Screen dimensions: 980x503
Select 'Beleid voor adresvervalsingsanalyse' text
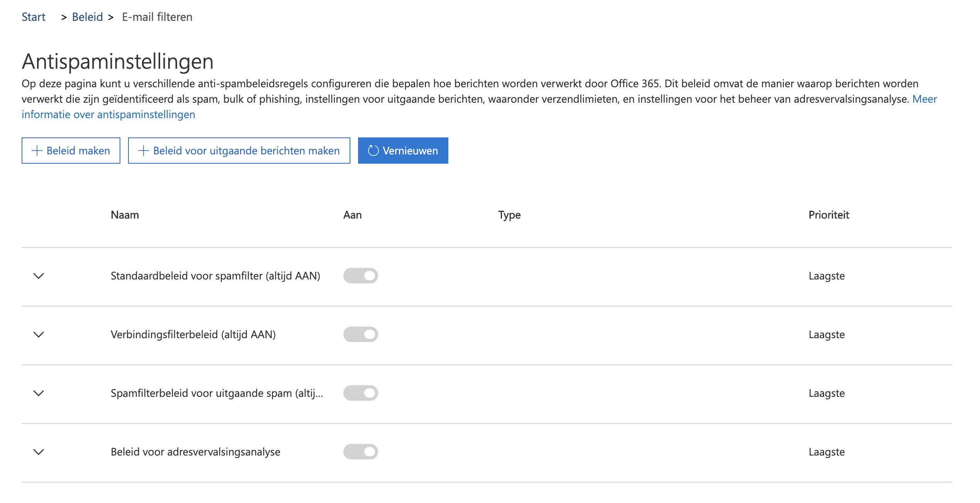tap(196, 452)
